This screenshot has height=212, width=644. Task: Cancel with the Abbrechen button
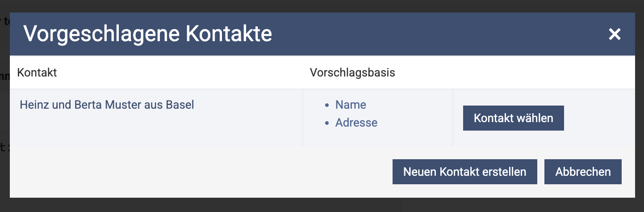click(582, 172)
